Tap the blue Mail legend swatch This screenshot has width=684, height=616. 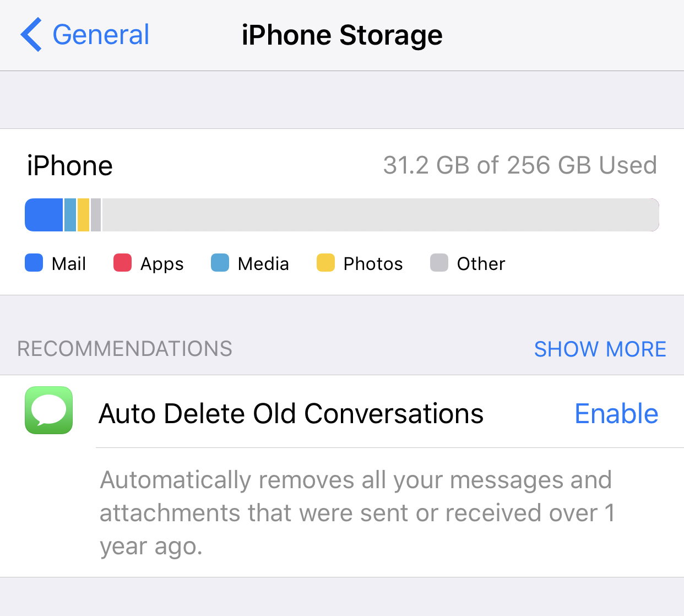34,263
